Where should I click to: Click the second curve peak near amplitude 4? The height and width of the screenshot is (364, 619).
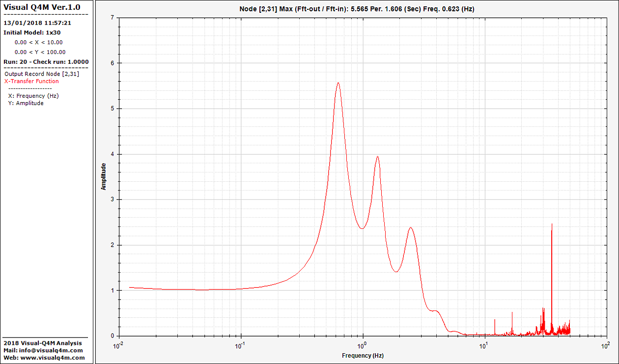pyautogui.click(x=377, y=157)
